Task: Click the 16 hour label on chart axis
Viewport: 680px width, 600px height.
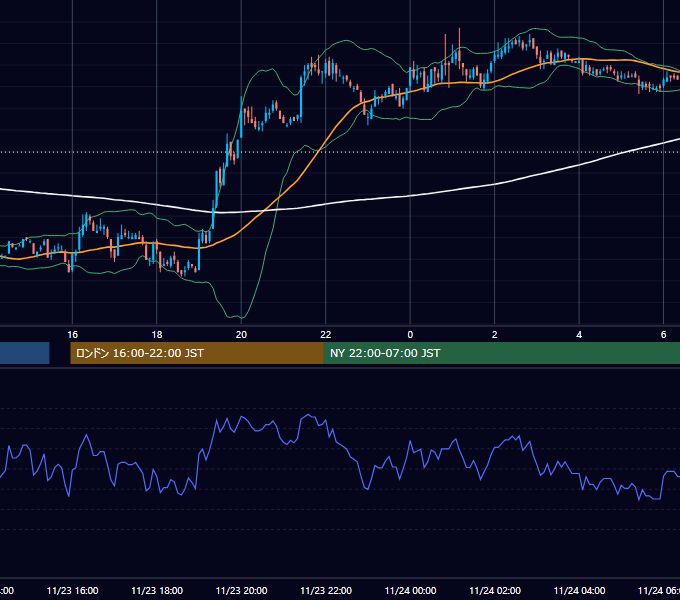Action: [72, 334]
